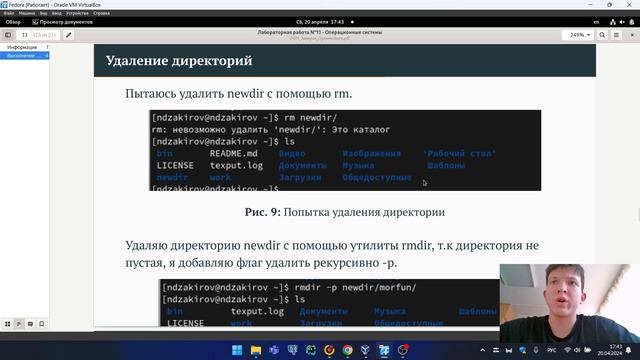Click the Wi-Fi icon in system tray
640x360 pixels.
tap(567, 350)
